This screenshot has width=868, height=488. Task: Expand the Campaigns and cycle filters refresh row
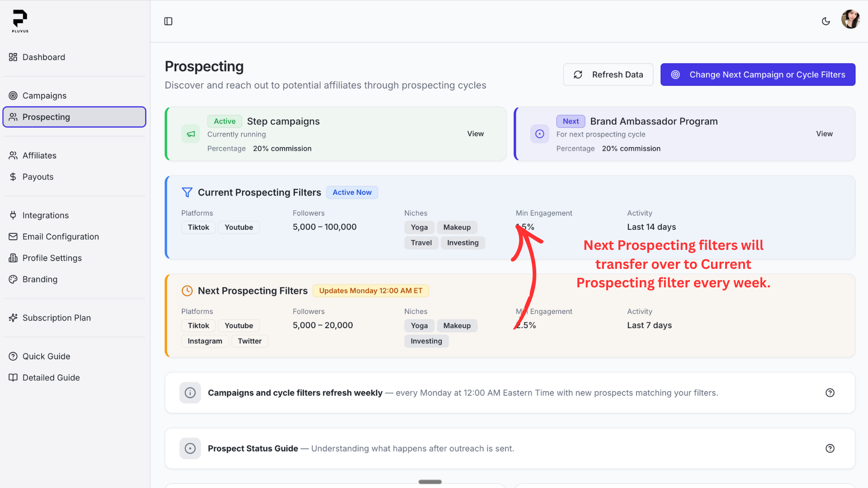(510, 393)
